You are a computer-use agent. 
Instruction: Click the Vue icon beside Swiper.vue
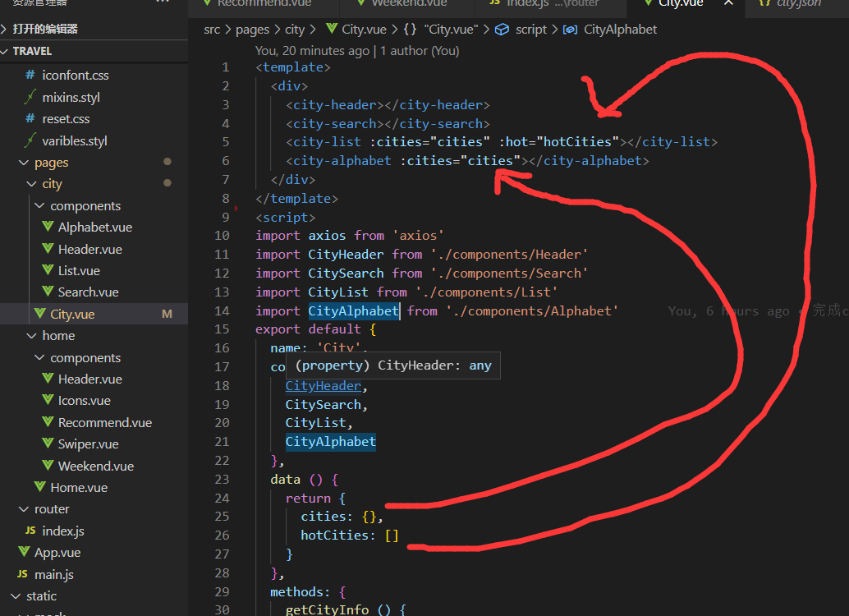coord(48,444)
